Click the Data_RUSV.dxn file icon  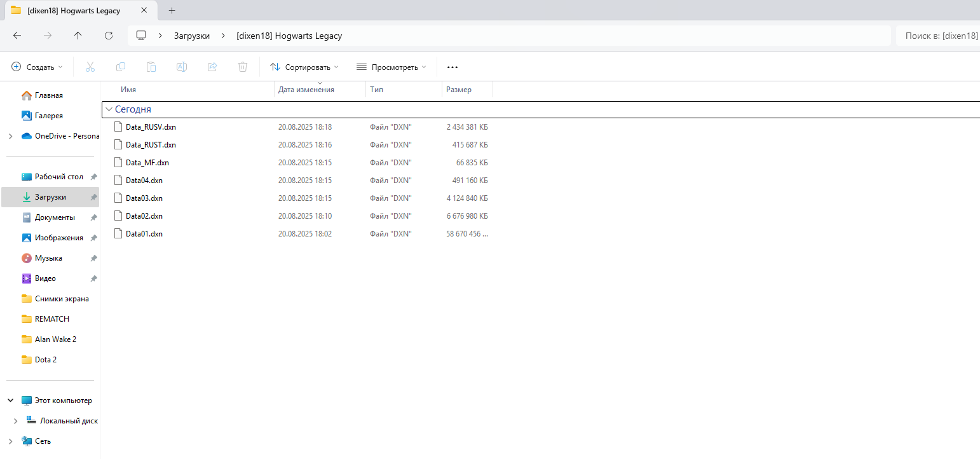click(118, 127)
